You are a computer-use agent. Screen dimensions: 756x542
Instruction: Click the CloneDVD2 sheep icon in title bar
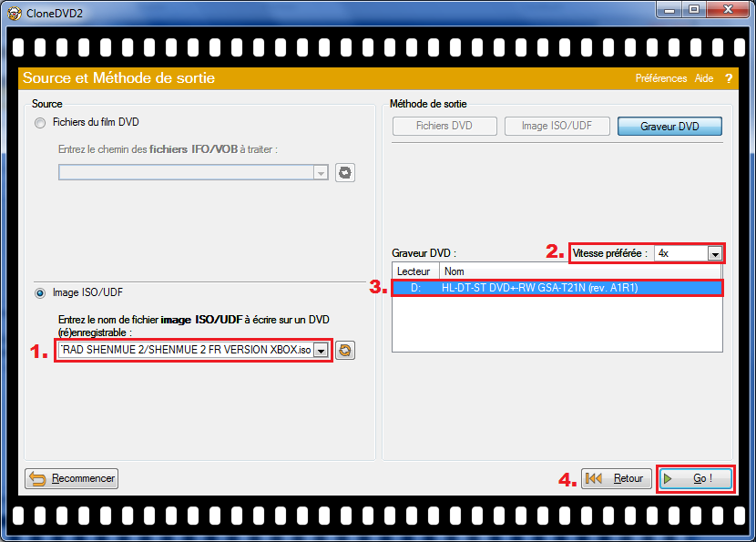tap(15, 13)
